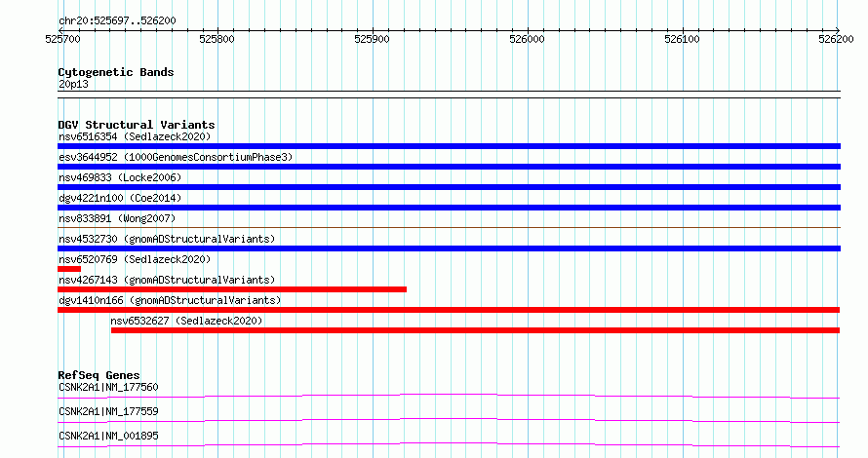This screenshot has height=458, width=868.
Task: Click the CSNK2A1|NM_001895 gene label
Action: coord(108,436)
